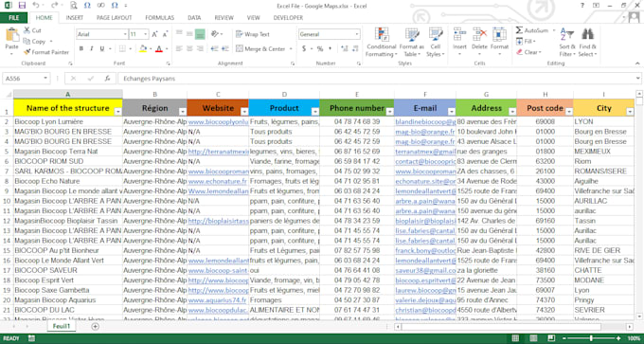
Task: Click the Copy icon in Clipboard group
Action: coord(27,41)
